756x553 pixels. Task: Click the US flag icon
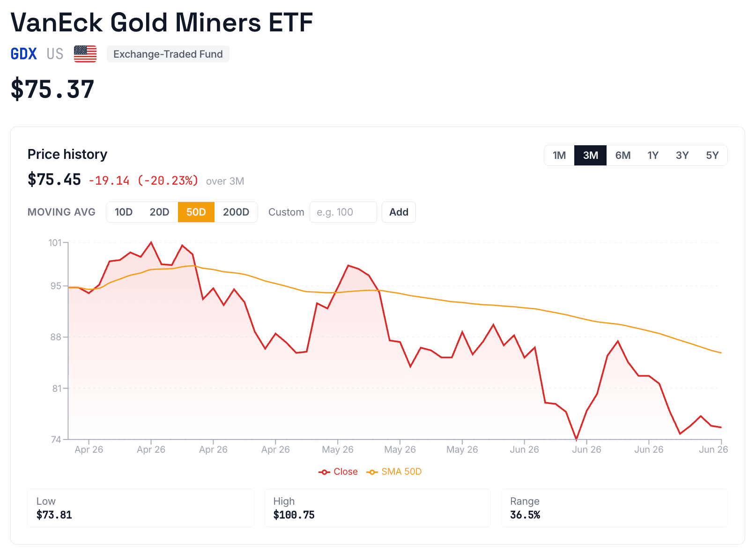click(x=85, y=54)
